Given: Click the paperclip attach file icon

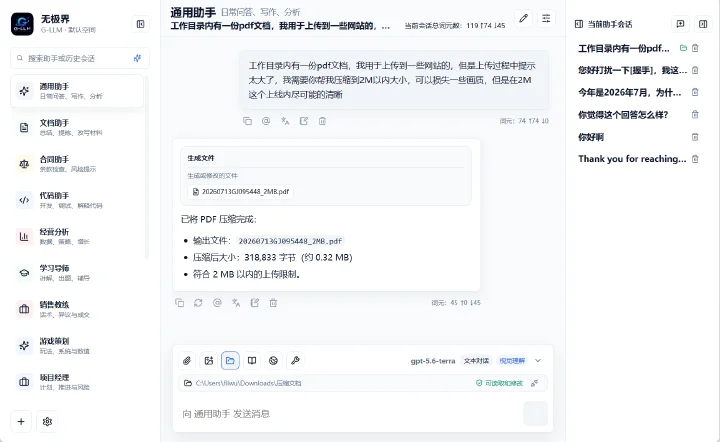Looking at the screenshot, I should click(x=187, y=361).
